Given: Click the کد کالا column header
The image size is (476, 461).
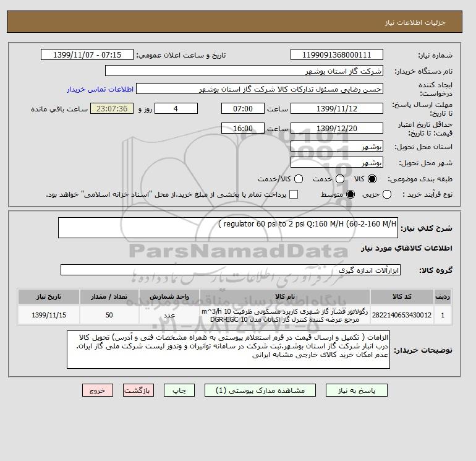Looking at the screenshot, I should tap(402, 296).
